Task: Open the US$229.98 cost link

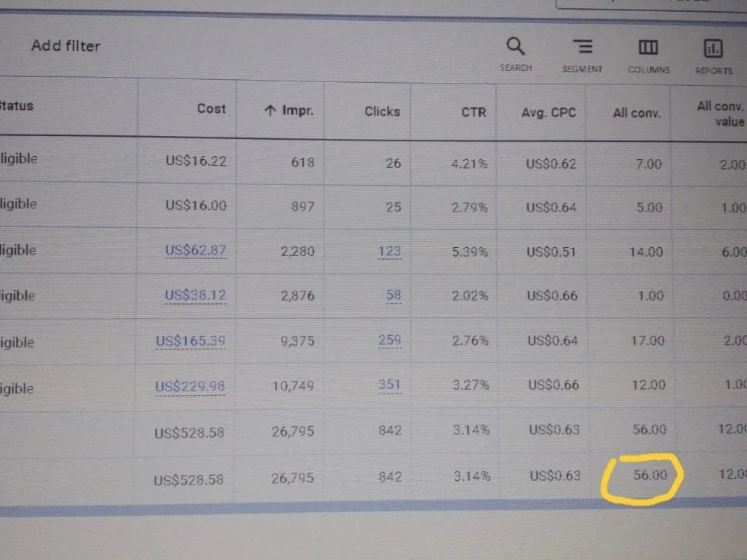Action: [190, 386]
